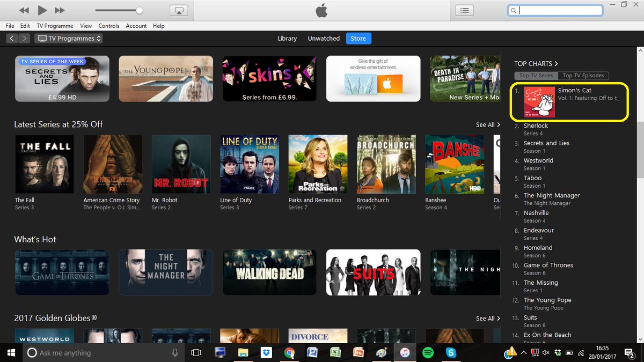Open the Controls menu
The width and height of the screenshot is (644, 362).
109,26
